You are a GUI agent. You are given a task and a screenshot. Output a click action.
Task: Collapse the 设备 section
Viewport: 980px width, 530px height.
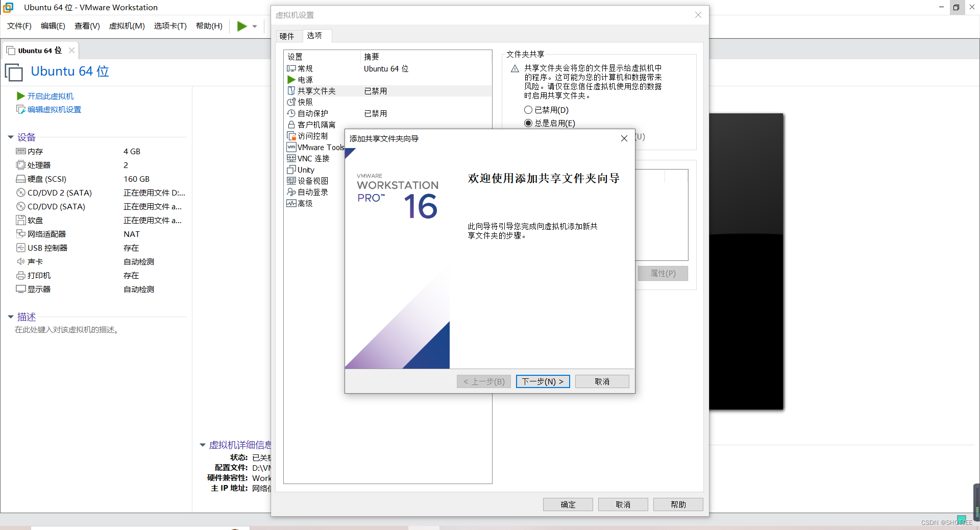[11, 137]
